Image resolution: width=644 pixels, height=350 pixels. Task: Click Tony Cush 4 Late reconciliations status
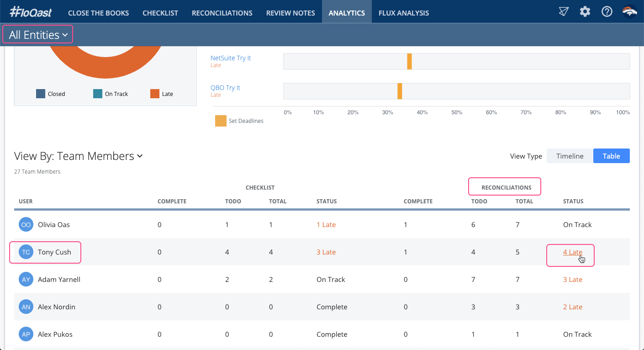(573, 252)
